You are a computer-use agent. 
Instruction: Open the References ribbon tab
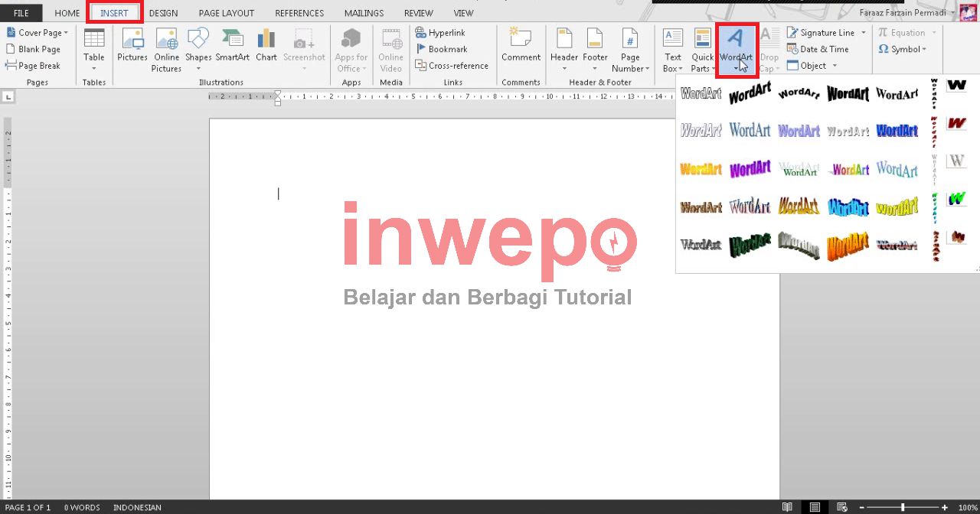299,13
